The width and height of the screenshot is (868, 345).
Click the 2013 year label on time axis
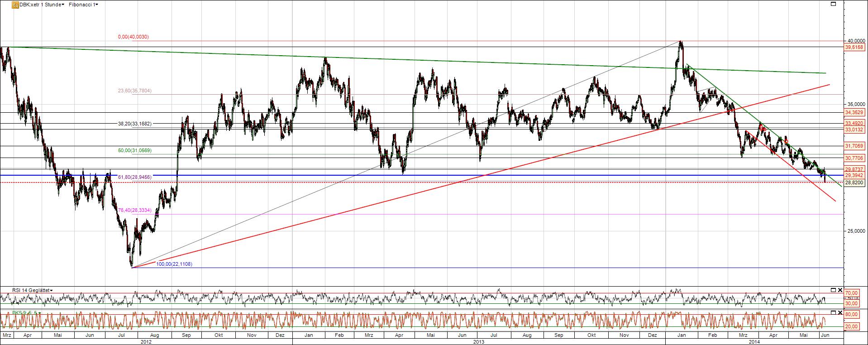point(478,342)
